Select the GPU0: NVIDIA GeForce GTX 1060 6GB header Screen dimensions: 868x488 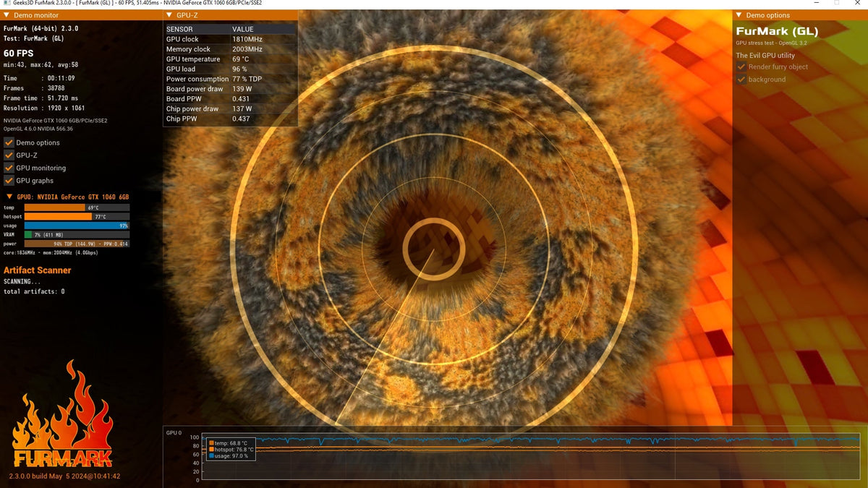72,197
